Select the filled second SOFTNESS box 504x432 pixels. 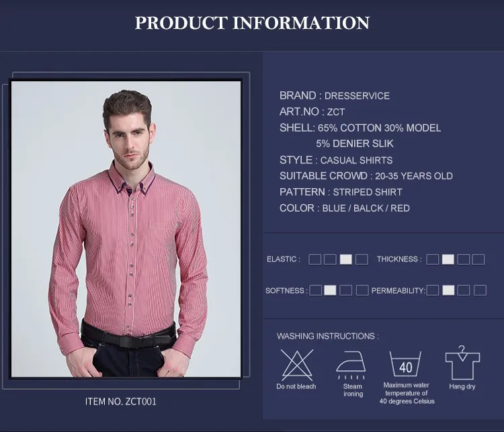click(x=330, y=290)
